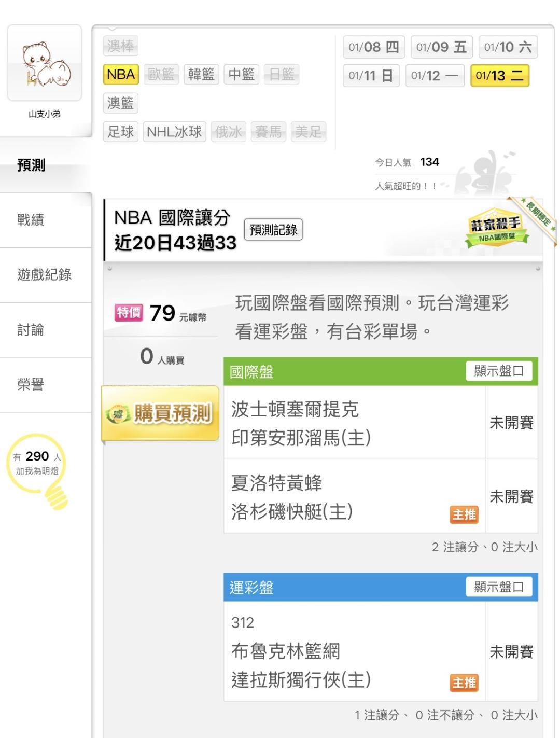Show odds for 運彩盤 section
The height and width of the screenshot is (738, 560).
[x=499, y=587]
